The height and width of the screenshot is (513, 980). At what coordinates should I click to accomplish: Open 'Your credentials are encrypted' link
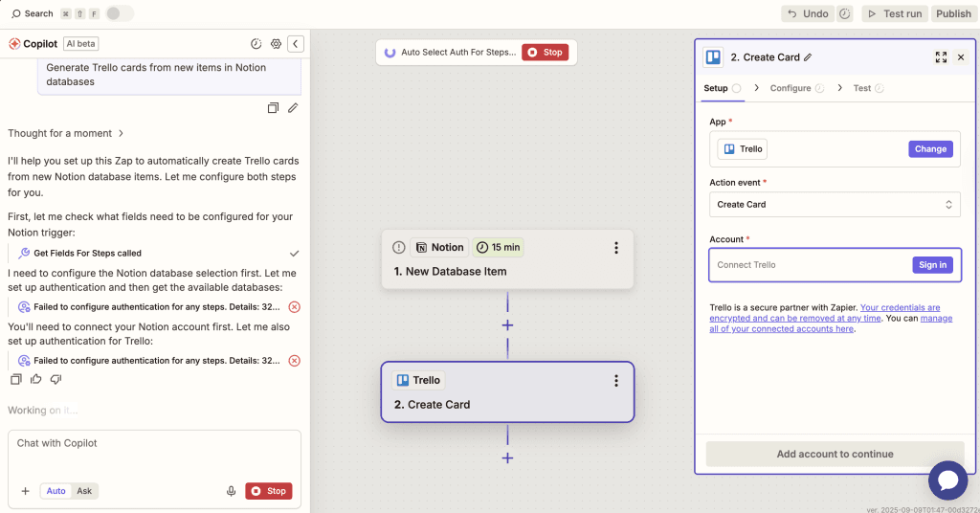click(827, 312)
